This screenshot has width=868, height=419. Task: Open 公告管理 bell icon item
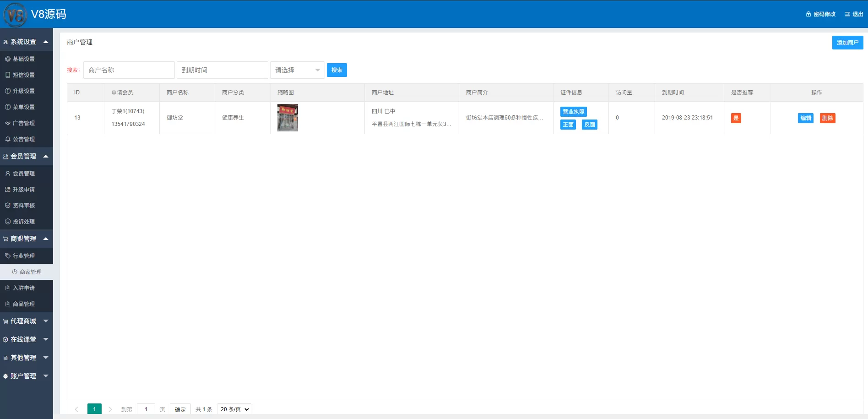8,139
